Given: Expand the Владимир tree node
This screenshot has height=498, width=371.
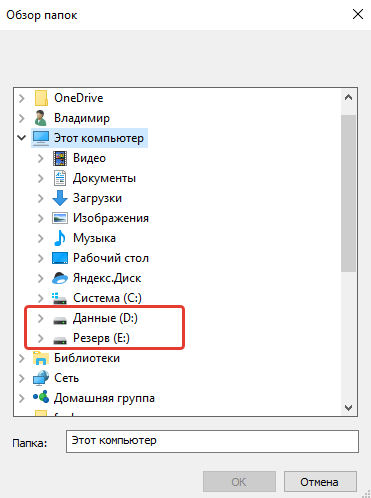Looking at the screenshot, I should (22, 118).
